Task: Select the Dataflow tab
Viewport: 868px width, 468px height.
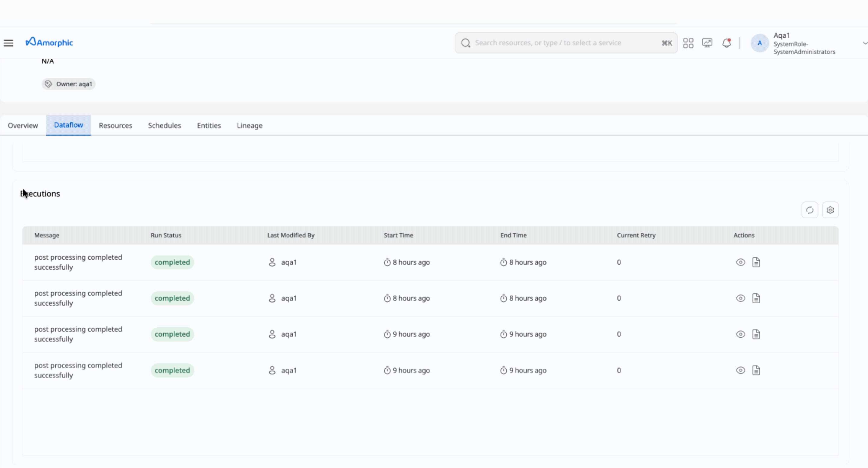Action: (68, 125)
